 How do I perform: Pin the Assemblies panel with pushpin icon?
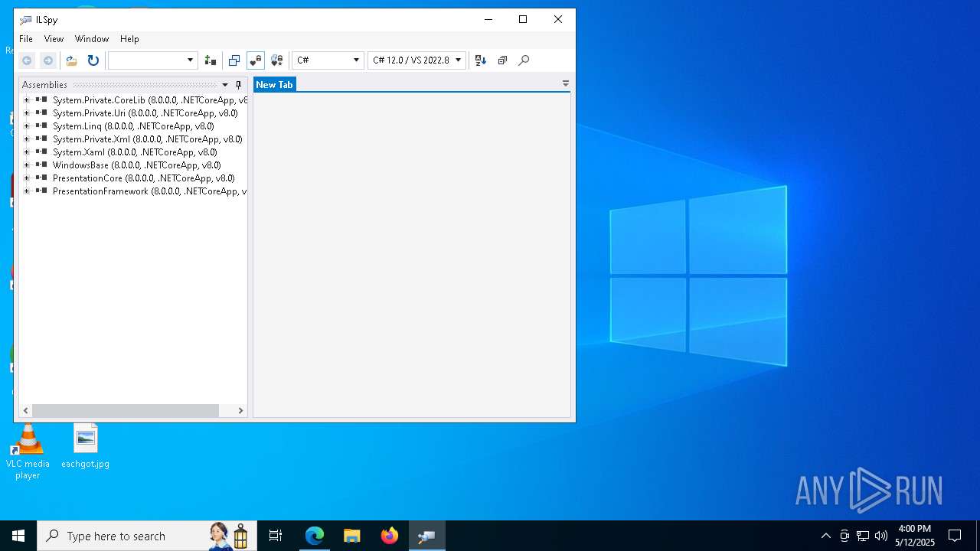point(238,85)
